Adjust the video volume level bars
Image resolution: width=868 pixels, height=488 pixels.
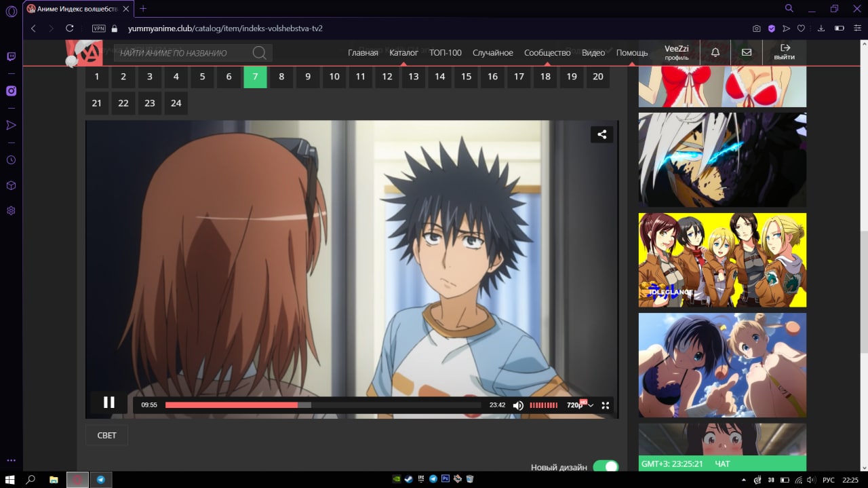(544, 405)
